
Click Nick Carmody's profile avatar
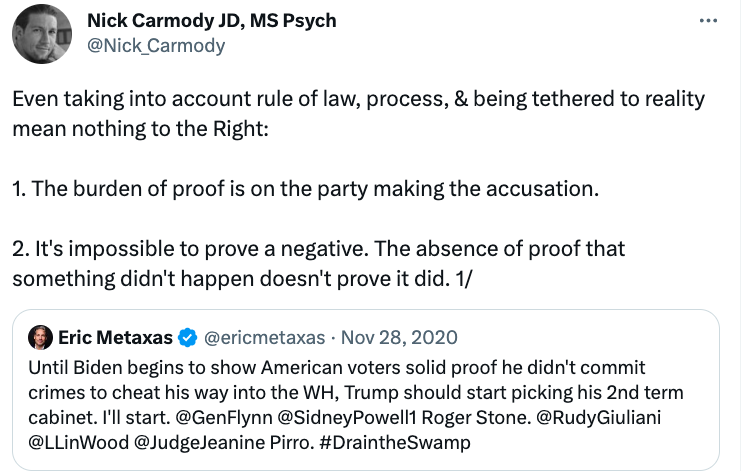[x=42, y=34]
